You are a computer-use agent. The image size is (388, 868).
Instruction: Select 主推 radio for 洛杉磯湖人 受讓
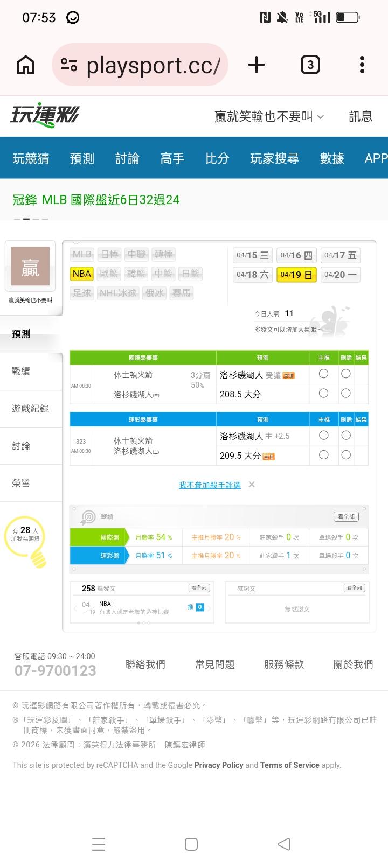[x=323, y=374]
